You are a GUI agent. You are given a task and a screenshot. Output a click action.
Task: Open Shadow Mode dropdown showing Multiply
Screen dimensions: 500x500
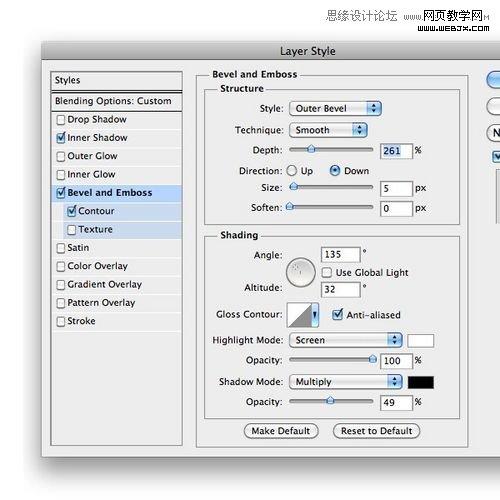coord(346,382)
